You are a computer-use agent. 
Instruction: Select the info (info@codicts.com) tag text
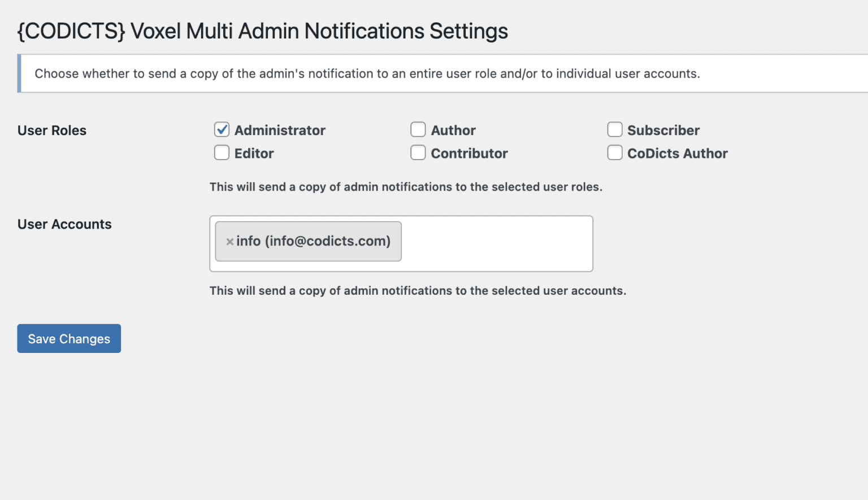click(314, 242)
